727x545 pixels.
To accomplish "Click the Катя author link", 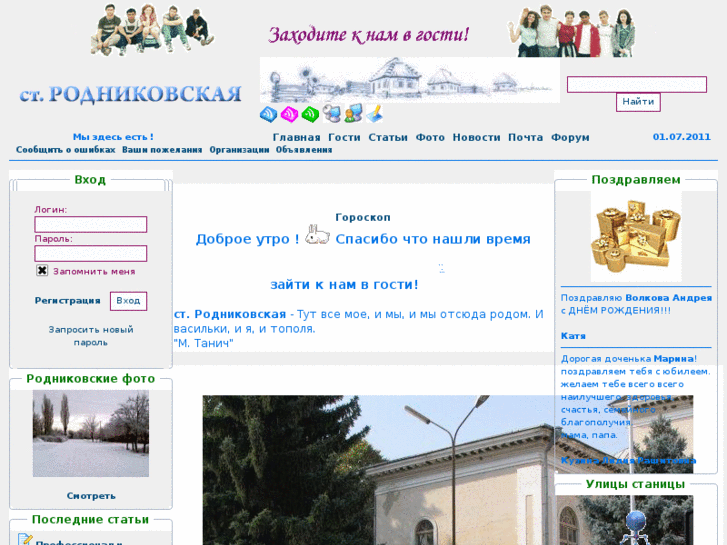I will [573, 336].
